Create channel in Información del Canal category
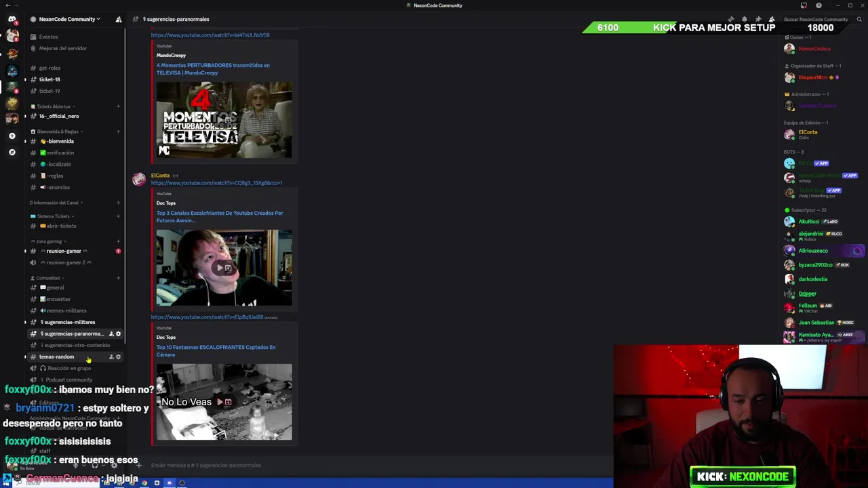This screenshot has width=868, height=488. [x=118, y=203]
